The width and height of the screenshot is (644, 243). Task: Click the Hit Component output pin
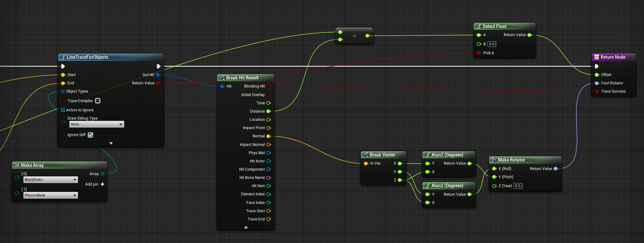tap(269, 169)
